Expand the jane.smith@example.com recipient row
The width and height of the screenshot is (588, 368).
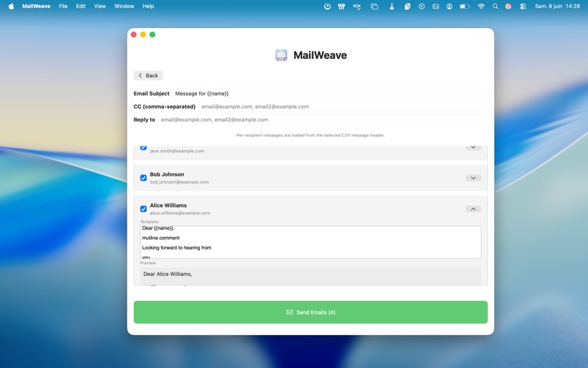pyautogui.click(x=473, y=147)
